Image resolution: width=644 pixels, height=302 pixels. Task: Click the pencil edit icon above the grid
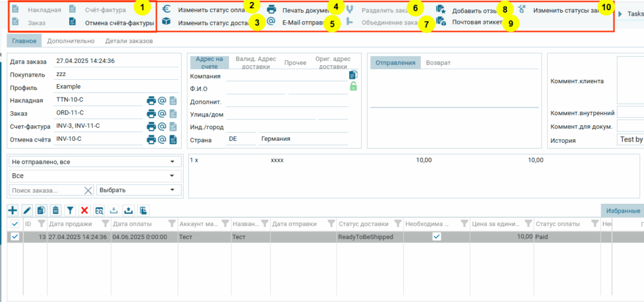pos(27,210)
